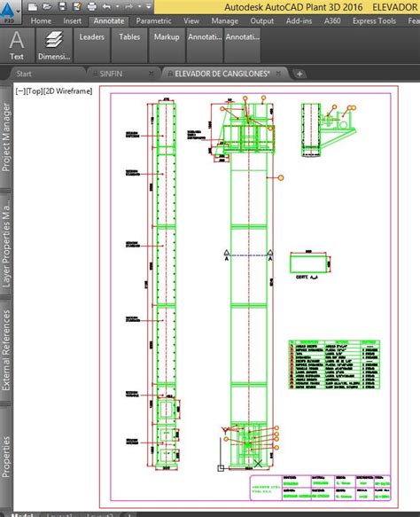Open the A360 ribbon tab

[x=332, y=20]
